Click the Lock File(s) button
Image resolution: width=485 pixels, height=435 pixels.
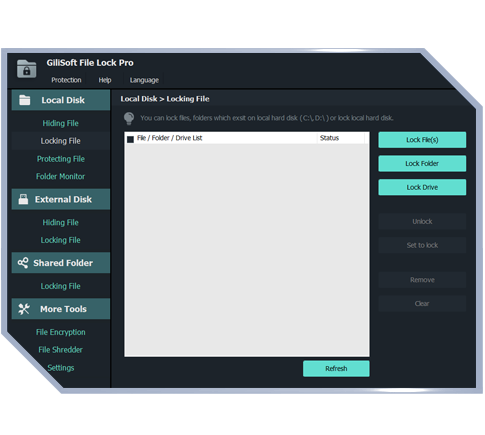[422, 140]
